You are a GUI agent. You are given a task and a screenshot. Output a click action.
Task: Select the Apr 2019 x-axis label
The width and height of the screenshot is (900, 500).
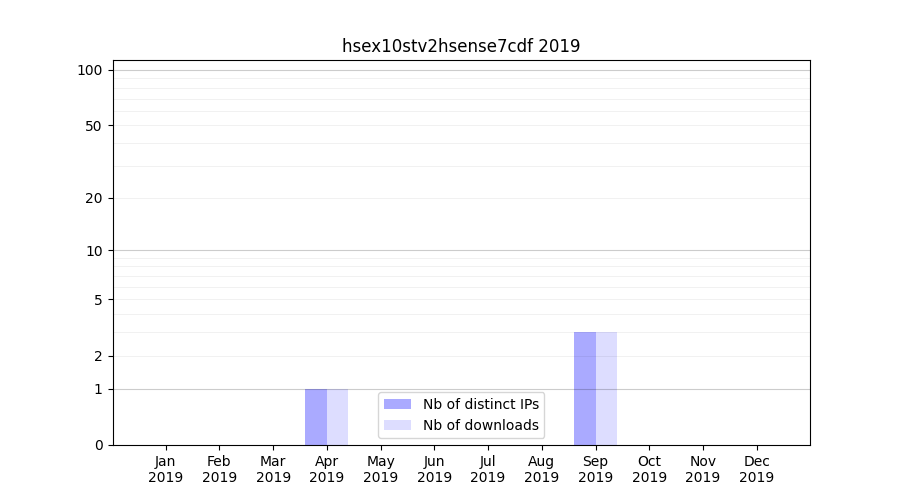327,469
